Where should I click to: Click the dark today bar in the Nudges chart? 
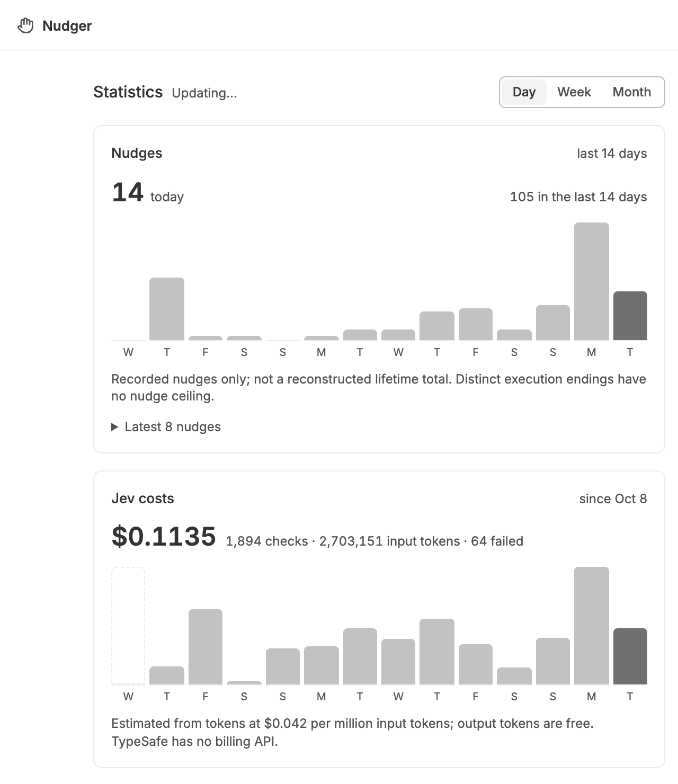[630, 316]
